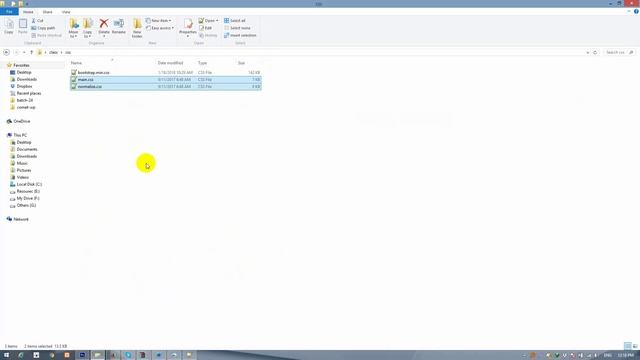Click the 'class' breadcrumb in address bar
This screenshot has width=640, height=360.
53,52
